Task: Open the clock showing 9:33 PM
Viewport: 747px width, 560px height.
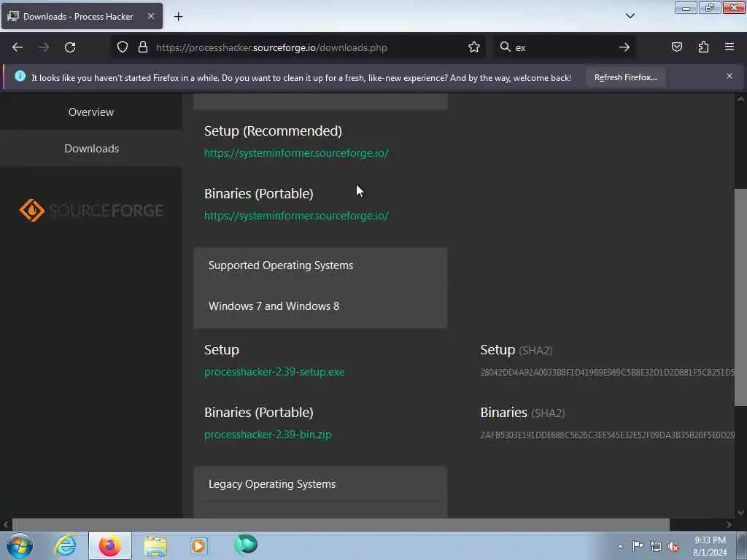Action: pyautogui.click(x=710, y=546)
